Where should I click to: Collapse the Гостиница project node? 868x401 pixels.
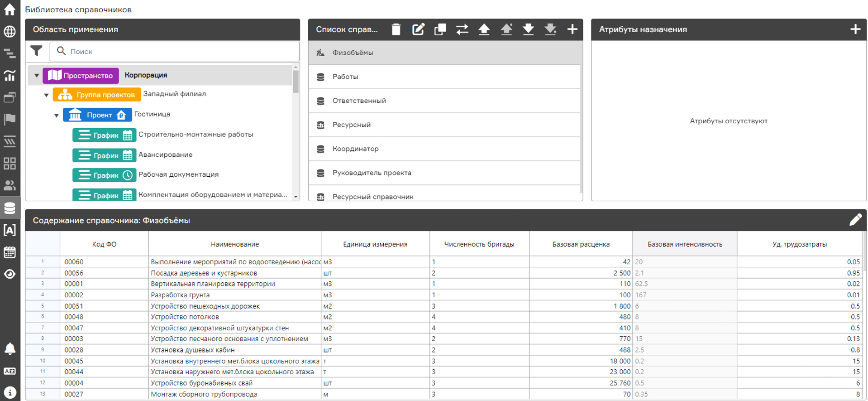pyautogui.click(x=56, y=116)
